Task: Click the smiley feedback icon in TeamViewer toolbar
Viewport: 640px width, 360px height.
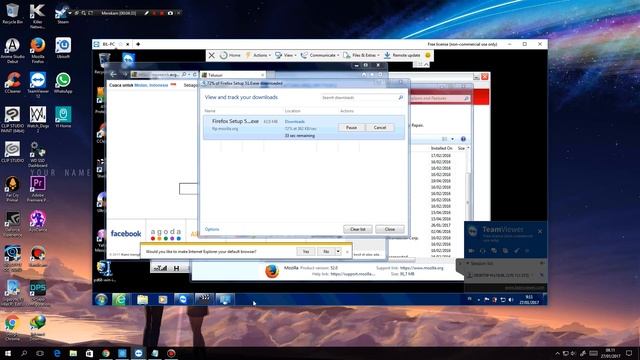Action: (x=428, y=55)
